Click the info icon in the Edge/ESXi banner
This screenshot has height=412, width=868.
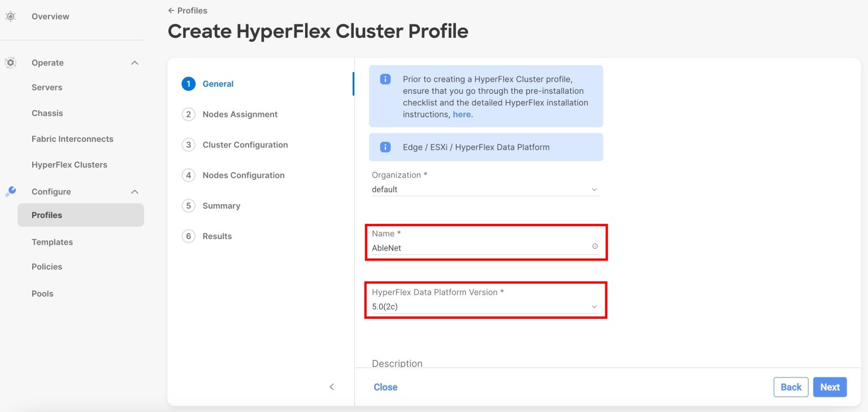click(x=384, y=147)
